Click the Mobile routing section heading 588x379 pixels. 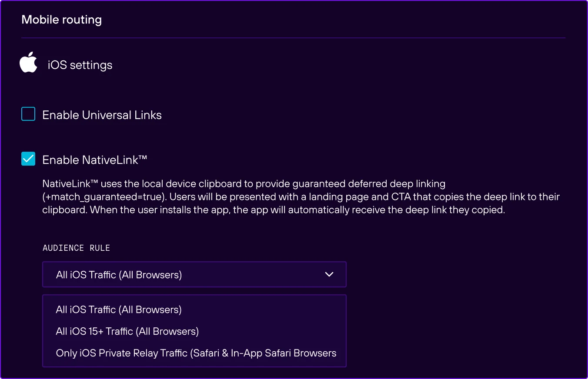(62, 20)
